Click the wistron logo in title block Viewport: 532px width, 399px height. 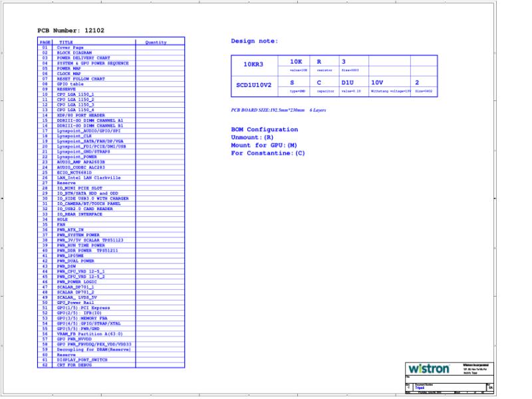[x=429, y=369]
